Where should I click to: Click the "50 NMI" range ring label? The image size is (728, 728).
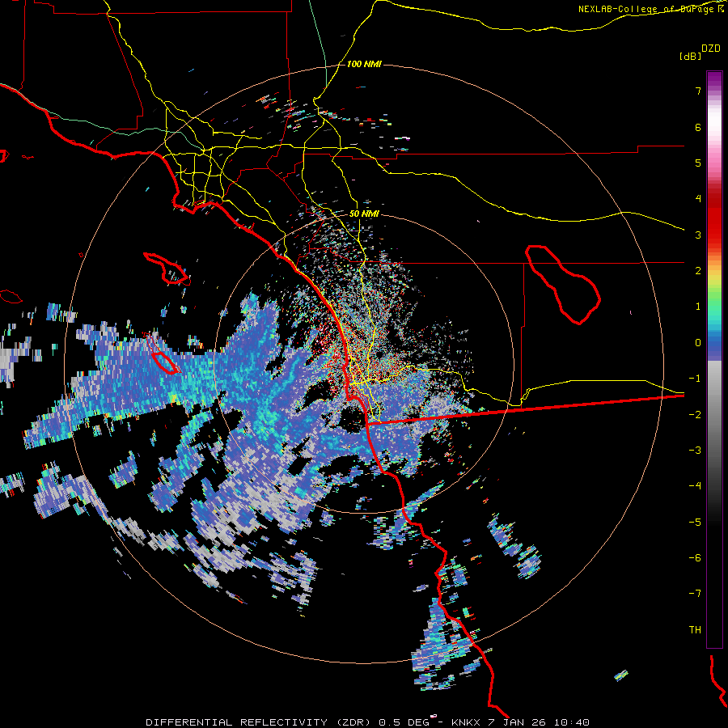(364, 214)
